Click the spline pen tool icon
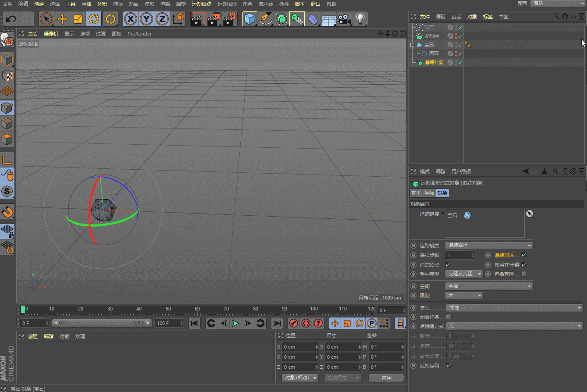Screen dimensions: 587x392 pyautogui.click(x=266, y=19)
